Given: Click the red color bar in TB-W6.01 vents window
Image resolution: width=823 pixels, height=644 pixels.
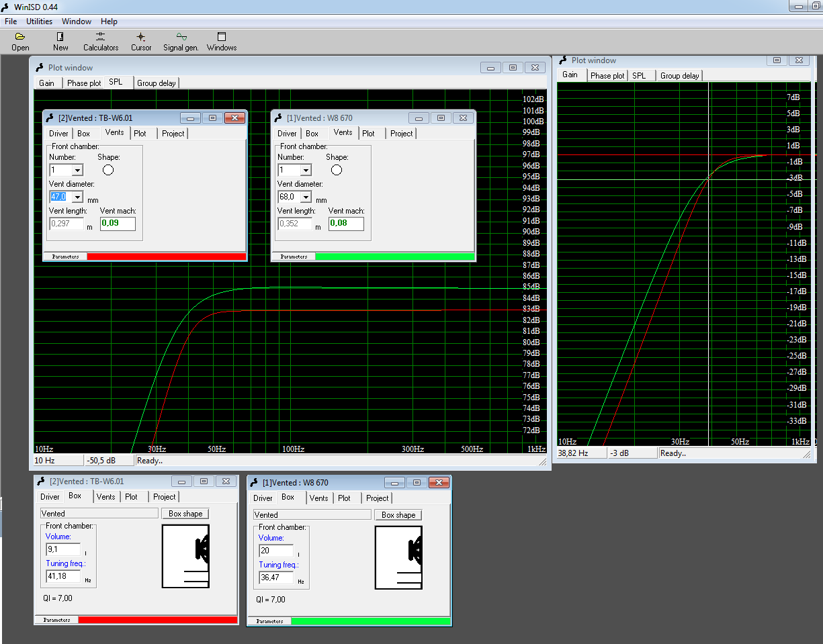Looking at the screenshot, I should pyautogui.click(x=167, y=257).
